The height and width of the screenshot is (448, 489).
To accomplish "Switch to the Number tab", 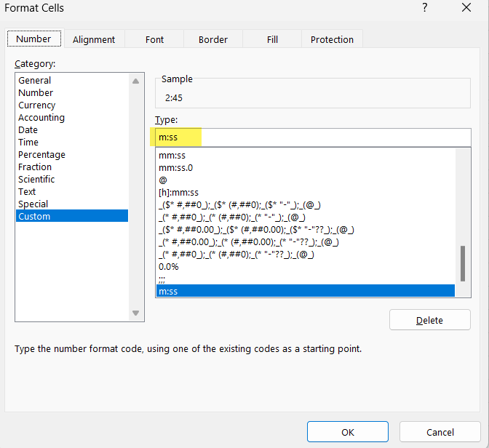I will click(34, 39).
